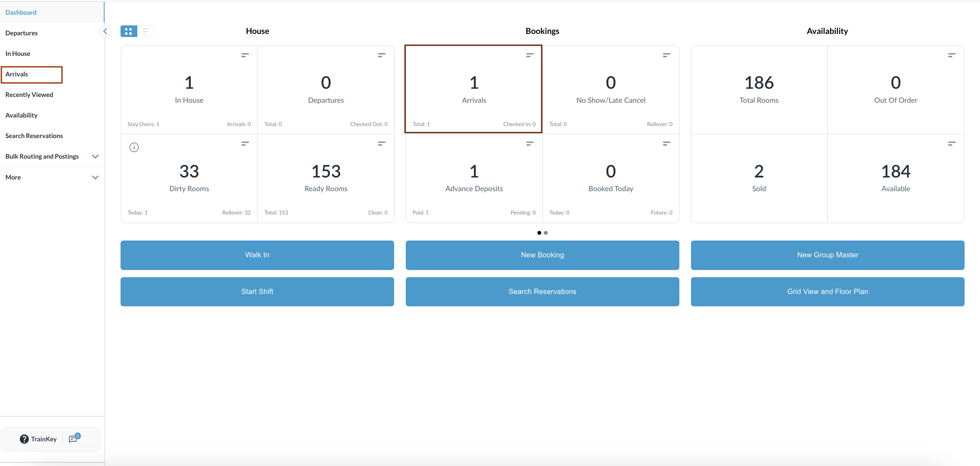Viewport: 980px width, 466px height.
Task: Open the Arrivals bookings tile
Action: (473, 89)
